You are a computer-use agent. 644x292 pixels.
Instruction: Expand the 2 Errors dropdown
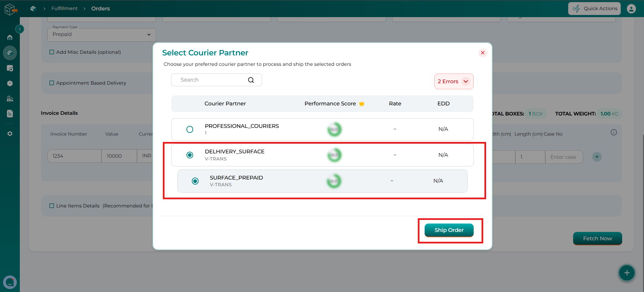point(454,82)
